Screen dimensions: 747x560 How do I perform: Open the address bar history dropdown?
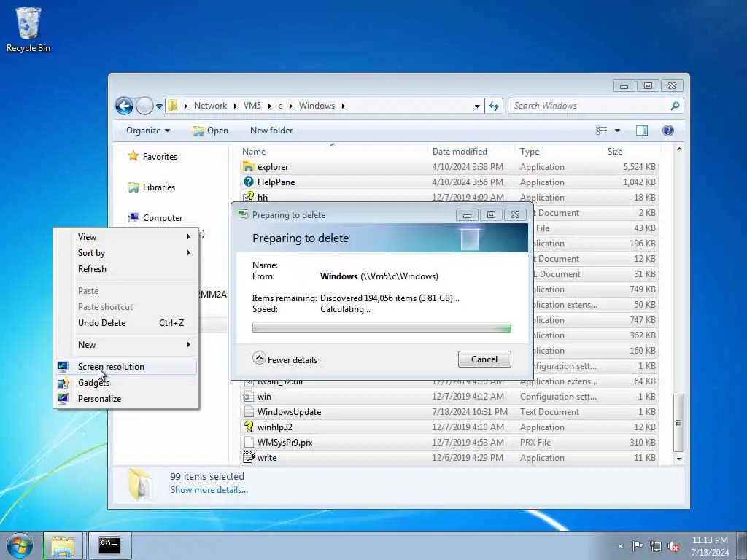pyautogui.click(x=477, y=106)
